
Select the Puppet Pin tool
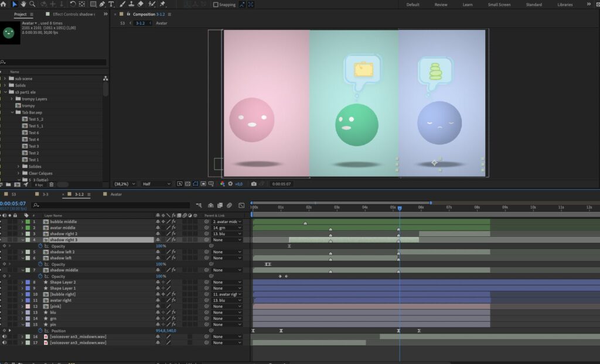click(x=162, y=4)
